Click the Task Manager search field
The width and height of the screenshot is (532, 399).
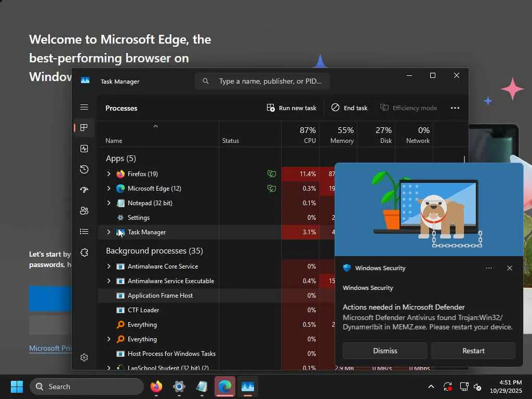click(262, 81)
